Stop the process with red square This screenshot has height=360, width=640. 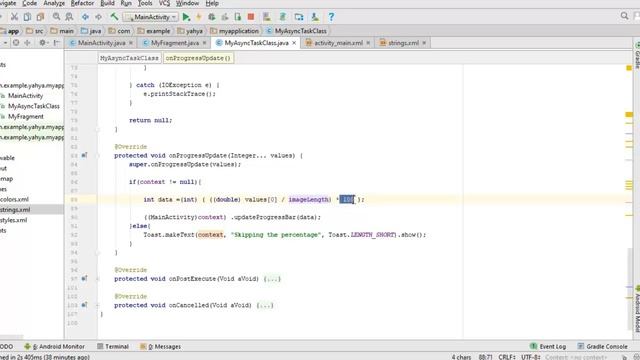tap(251, 17)
